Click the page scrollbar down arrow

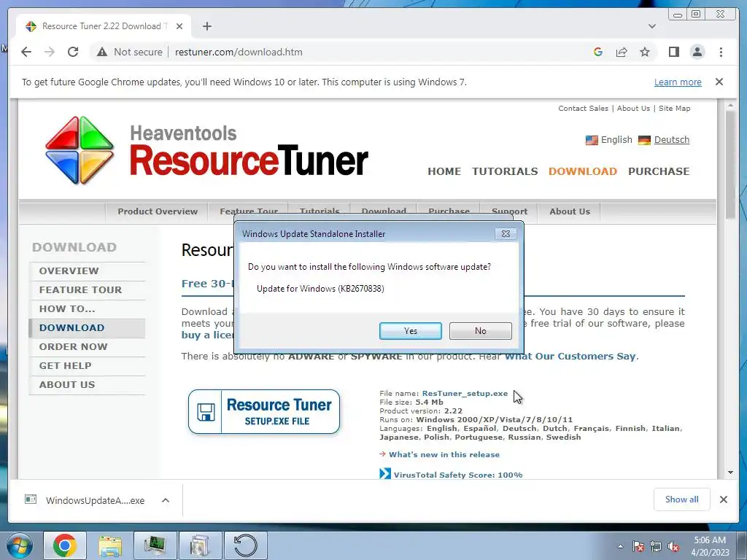point(730,472)
